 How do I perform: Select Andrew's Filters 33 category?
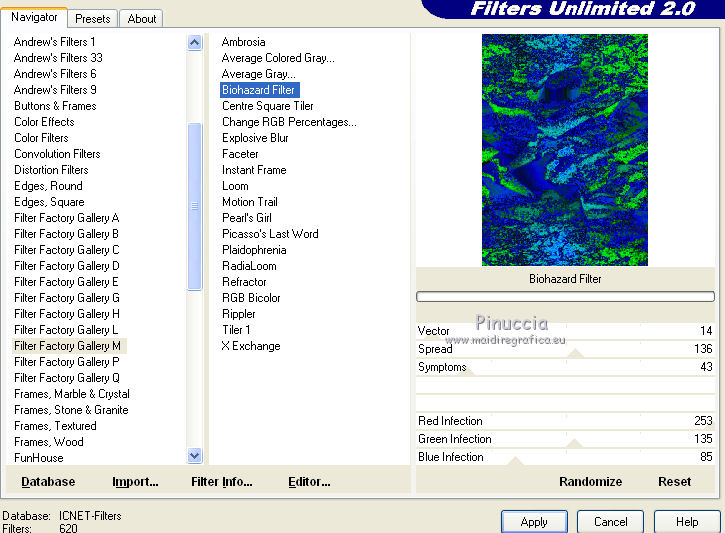click(58, 58)
